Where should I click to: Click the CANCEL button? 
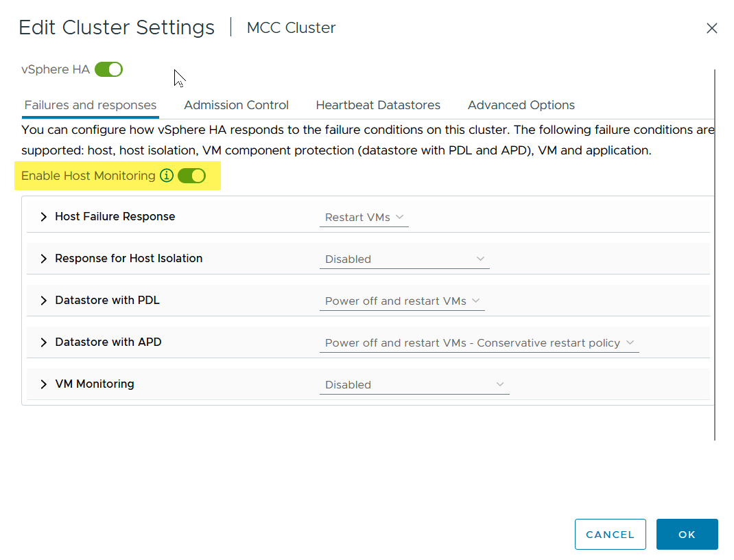click(x=611, y=535)
